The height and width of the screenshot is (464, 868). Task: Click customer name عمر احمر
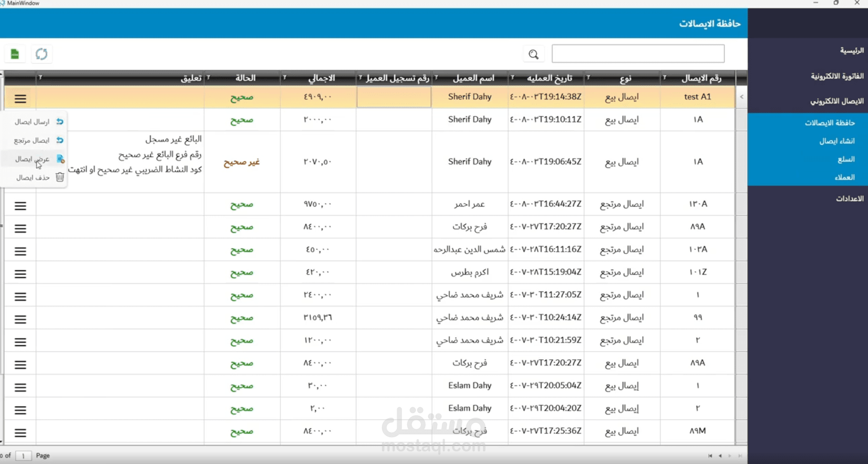(x=469, y=204)
